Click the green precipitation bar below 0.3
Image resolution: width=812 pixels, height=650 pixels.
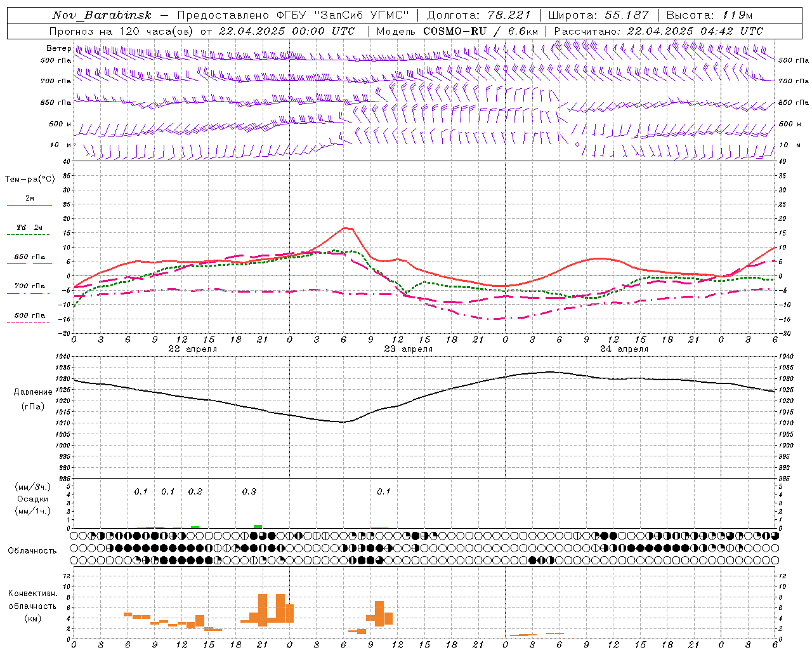[x=258, y=526]
